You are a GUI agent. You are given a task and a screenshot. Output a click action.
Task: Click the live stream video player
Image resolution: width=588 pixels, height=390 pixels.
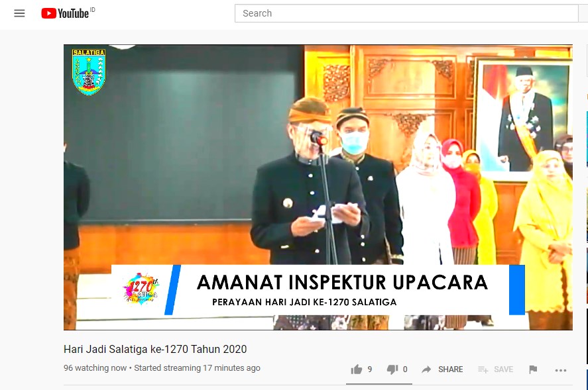click(x=318, y=187)
